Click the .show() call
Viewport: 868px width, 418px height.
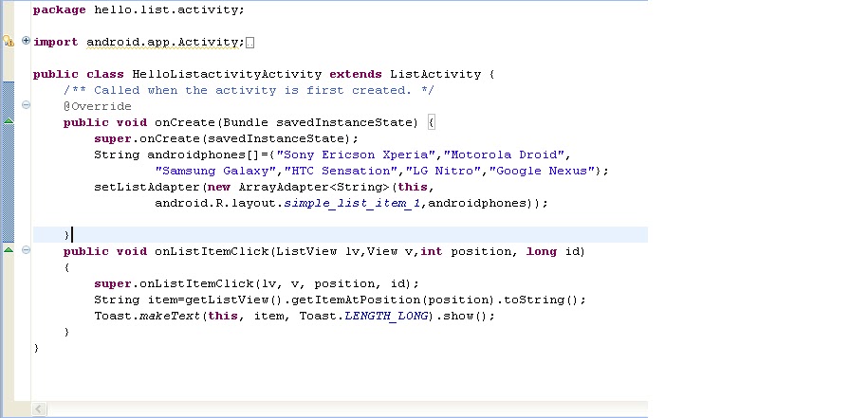[464, 316]
